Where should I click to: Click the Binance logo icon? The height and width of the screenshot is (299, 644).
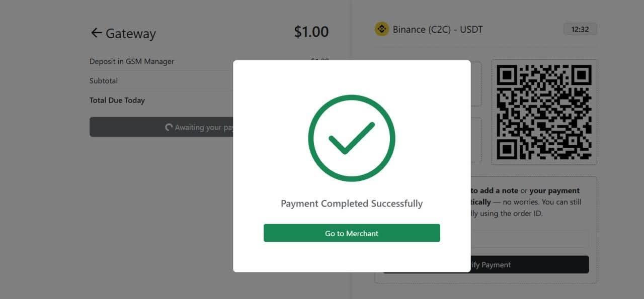click(382, 29)
